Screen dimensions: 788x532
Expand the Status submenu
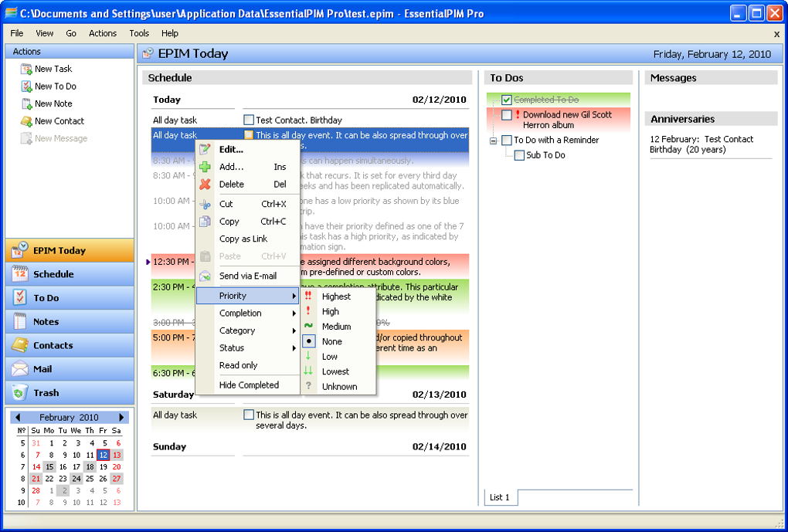[x=247, y=347]
